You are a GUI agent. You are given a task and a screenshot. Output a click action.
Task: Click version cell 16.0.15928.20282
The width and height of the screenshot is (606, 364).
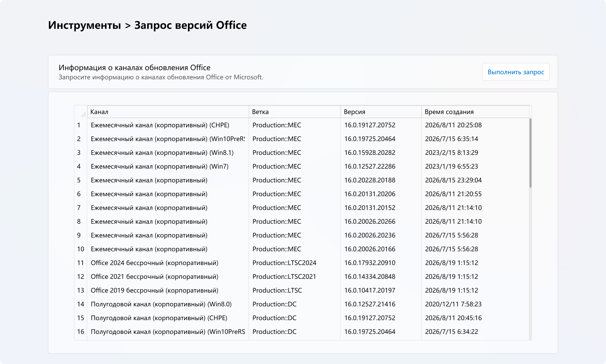point(381,153)
